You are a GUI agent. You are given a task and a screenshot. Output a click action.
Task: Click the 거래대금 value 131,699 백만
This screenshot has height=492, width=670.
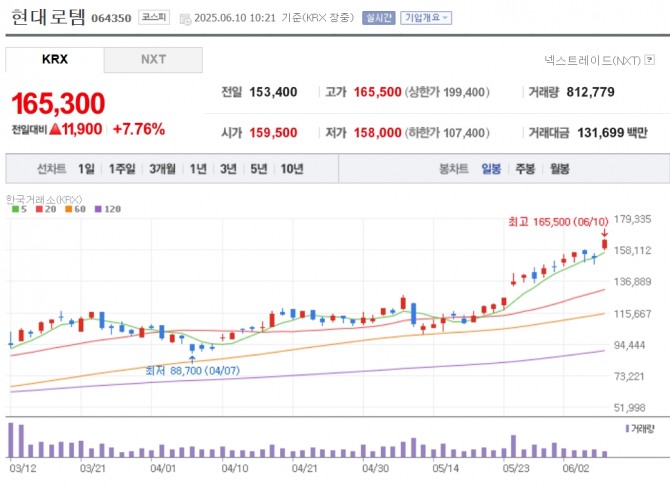tap(612, 133)
